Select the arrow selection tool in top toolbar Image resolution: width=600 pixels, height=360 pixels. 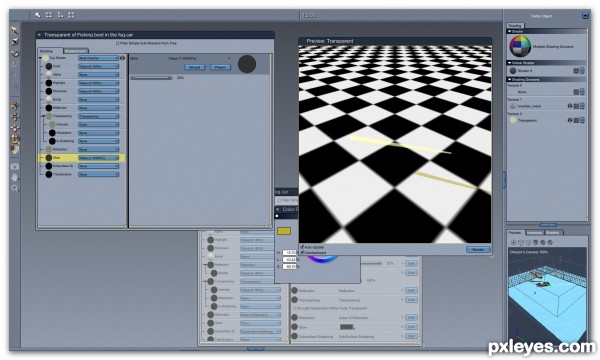tap(38, 15)
